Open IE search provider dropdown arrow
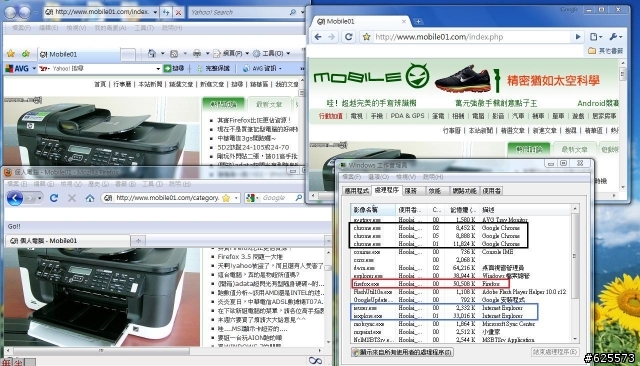 [x=302, y=12]
